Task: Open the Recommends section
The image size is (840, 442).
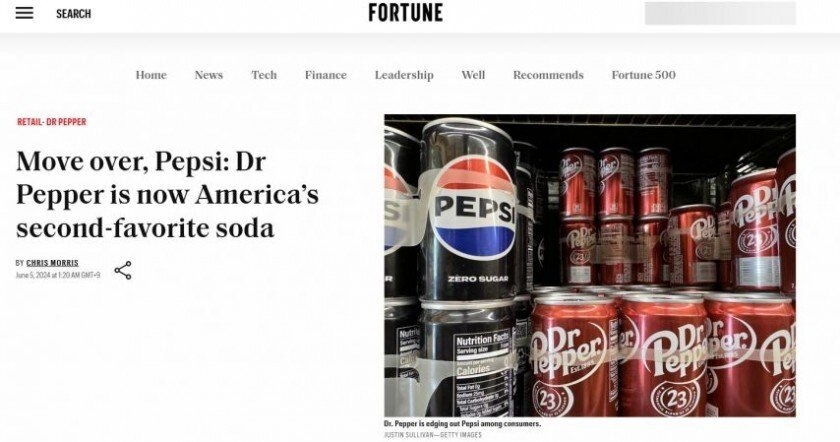Action: tap(548, 75)
